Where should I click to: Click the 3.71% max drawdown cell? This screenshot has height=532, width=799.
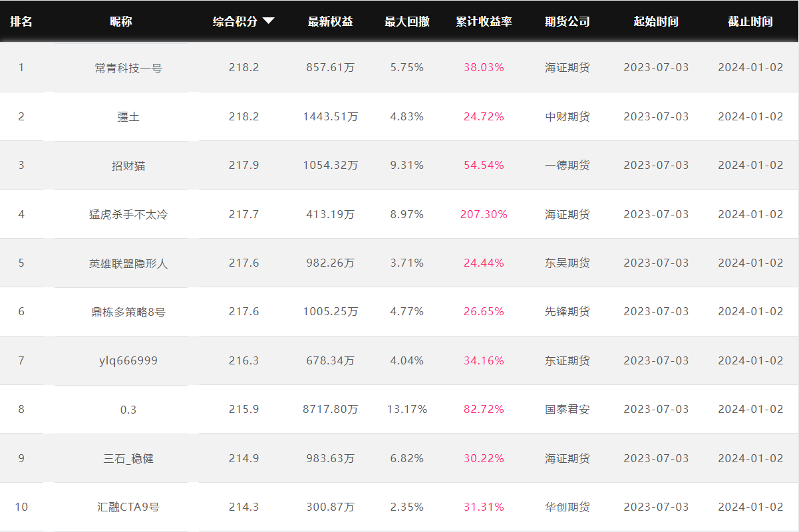pyautogui.click(x=407, y=263)
